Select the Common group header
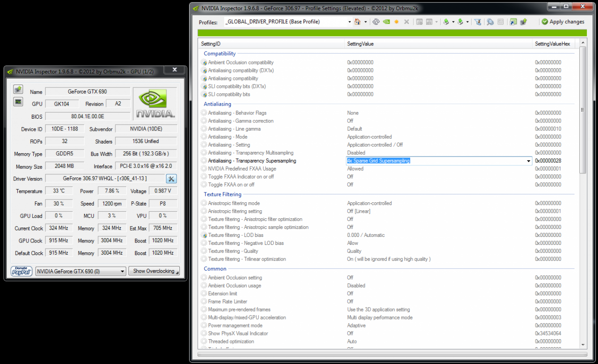This screenshot has height=364, width=598. (215, 269)
